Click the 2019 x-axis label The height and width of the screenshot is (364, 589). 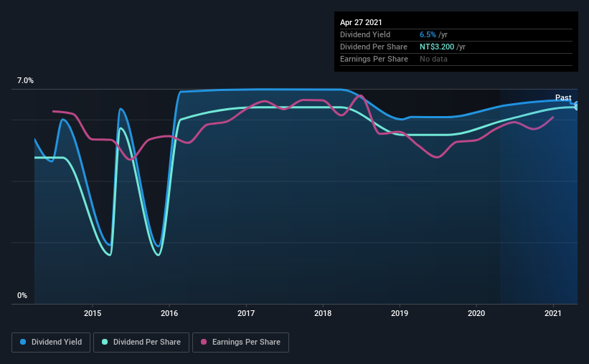[x=400, y=313]
